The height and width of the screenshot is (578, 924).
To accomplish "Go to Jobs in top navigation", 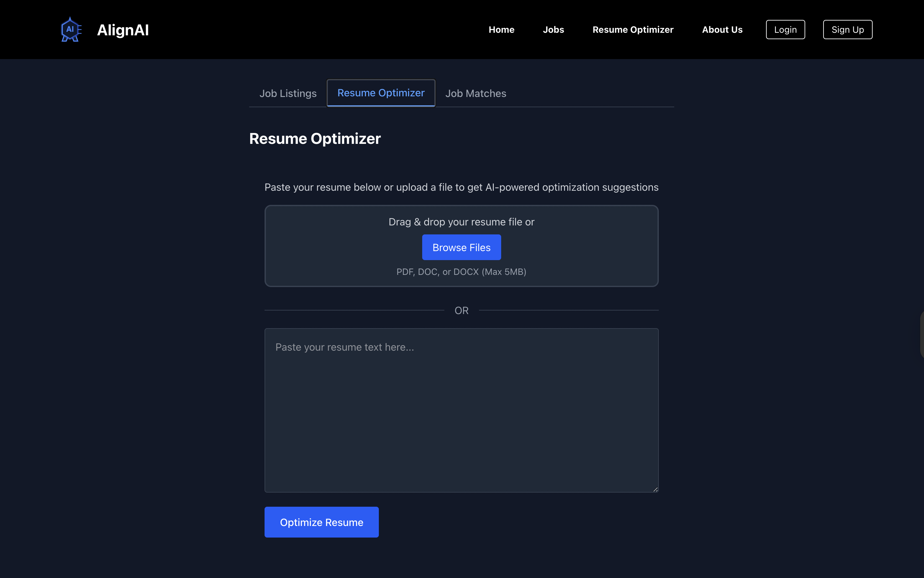I will coord(553,30).
